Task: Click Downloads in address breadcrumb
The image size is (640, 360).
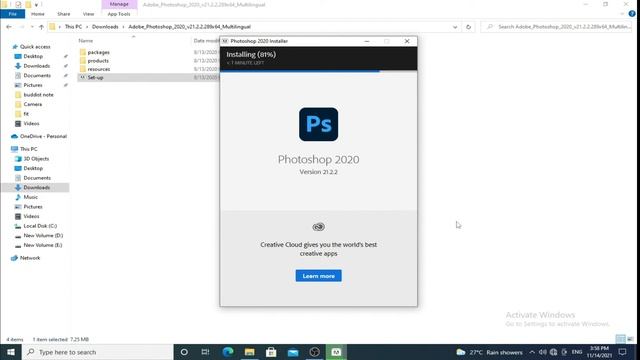Action: point(105,27)
